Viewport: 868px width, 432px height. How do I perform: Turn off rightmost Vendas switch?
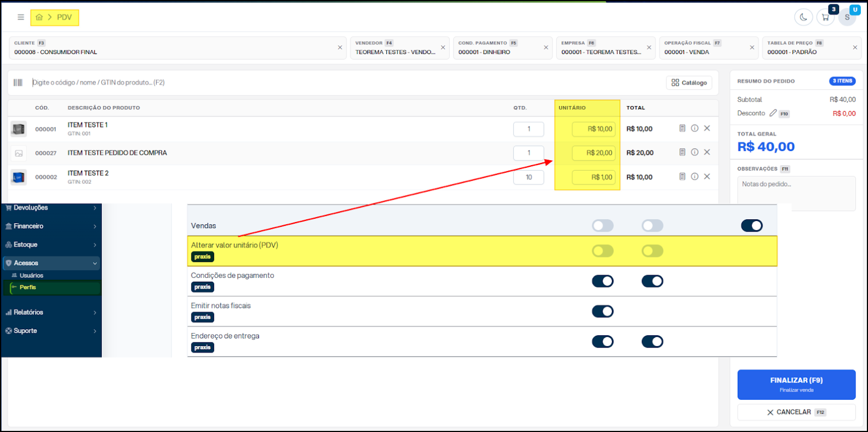752,225
